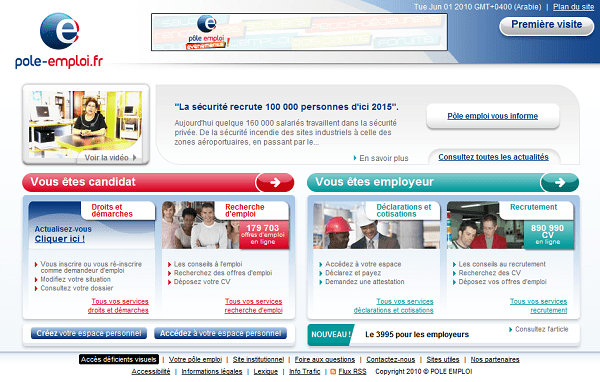The image size is (600, 382).
Task: Click the 890 990 CV en ligne badge
Action: point(548,234)
